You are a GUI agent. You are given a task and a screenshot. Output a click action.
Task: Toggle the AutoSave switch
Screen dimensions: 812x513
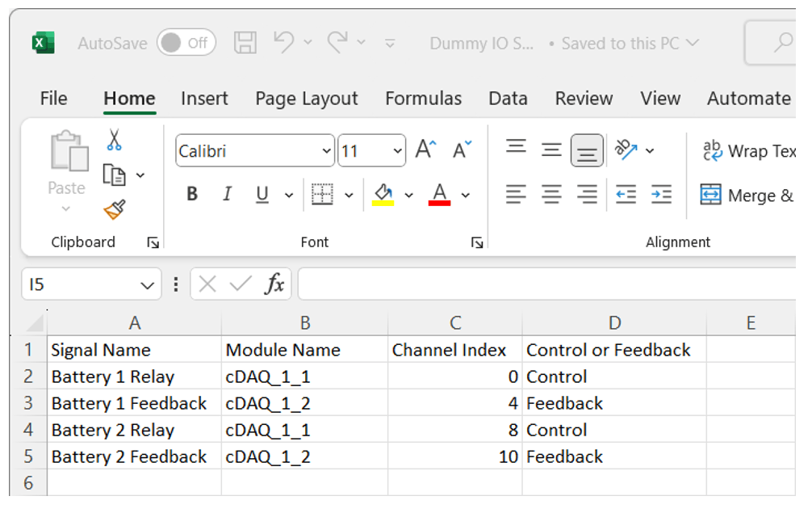[x=186, y=43]
